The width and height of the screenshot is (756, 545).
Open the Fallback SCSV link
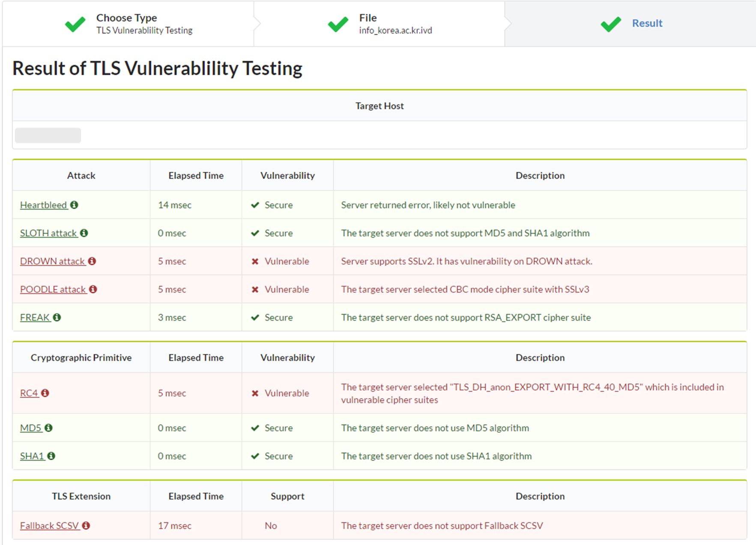[x=49, y=526]
